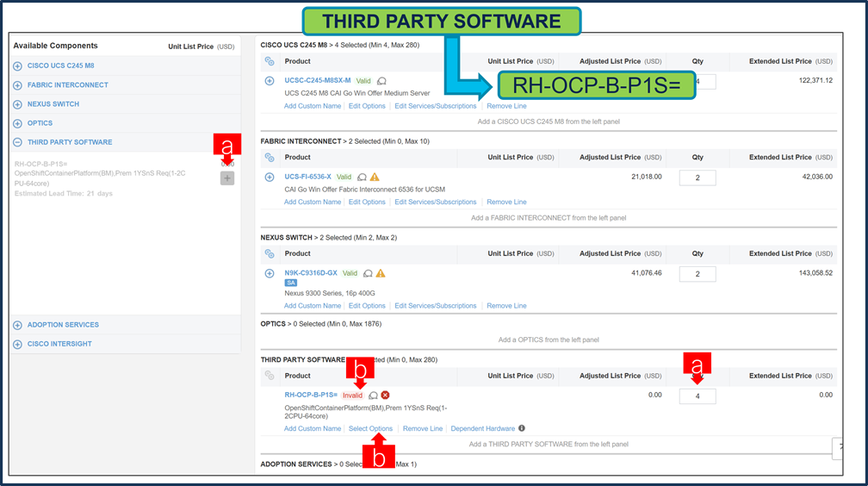Click link icon in CISCO UCS C245 M8 header
Viewport: 868px width, 486px height.
pos(270,61)
